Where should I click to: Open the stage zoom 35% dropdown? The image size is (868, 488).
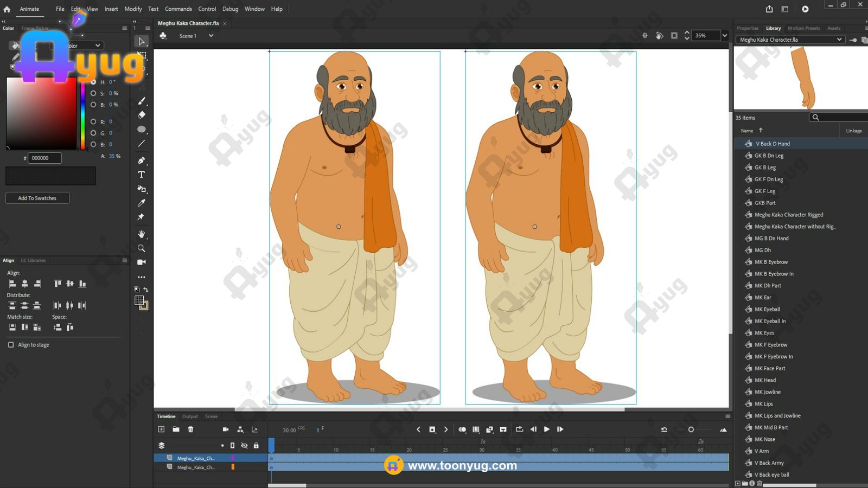724,36
